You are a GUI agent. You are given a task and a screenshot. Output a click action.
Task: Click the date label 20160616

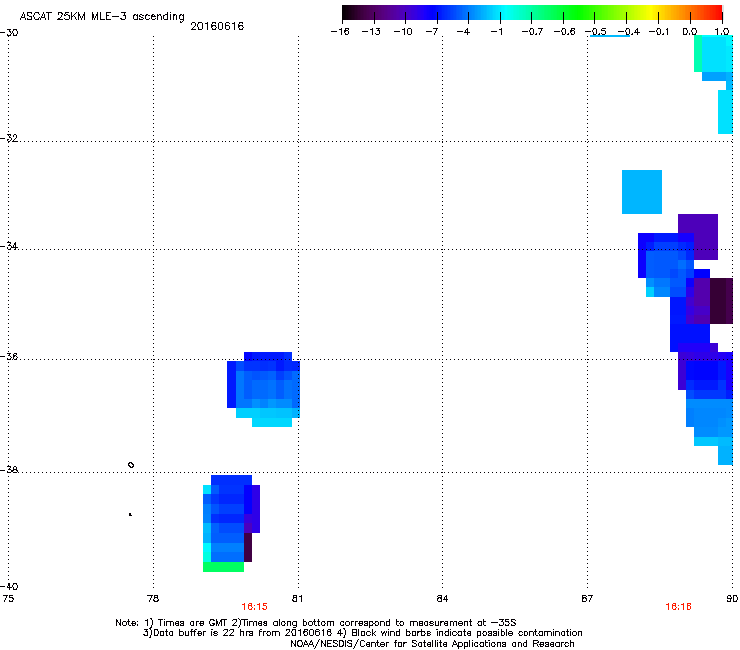(x=217, y=26)
